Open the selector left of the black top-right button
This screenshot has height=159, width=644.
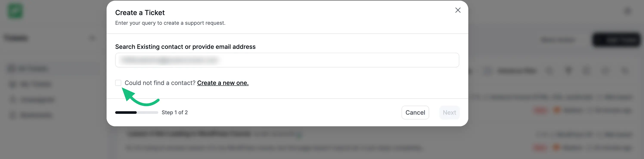tap(559, 40)
